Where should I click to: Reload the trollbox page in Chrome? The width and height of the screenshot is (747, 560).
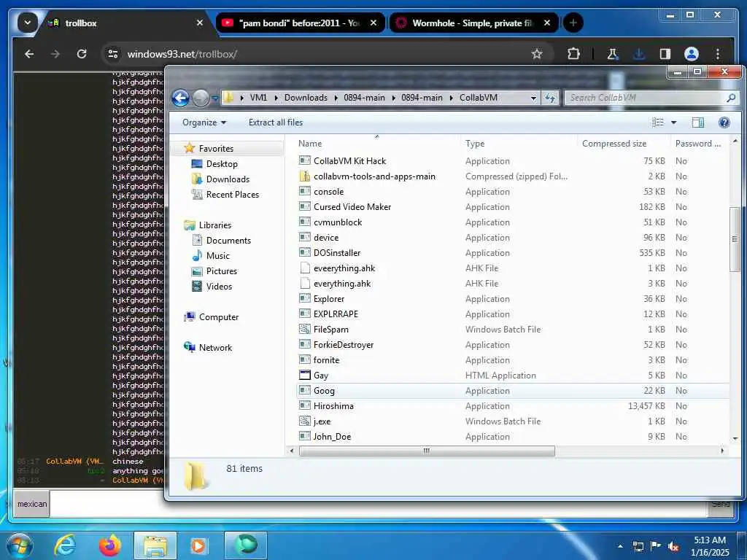[82, 54]
